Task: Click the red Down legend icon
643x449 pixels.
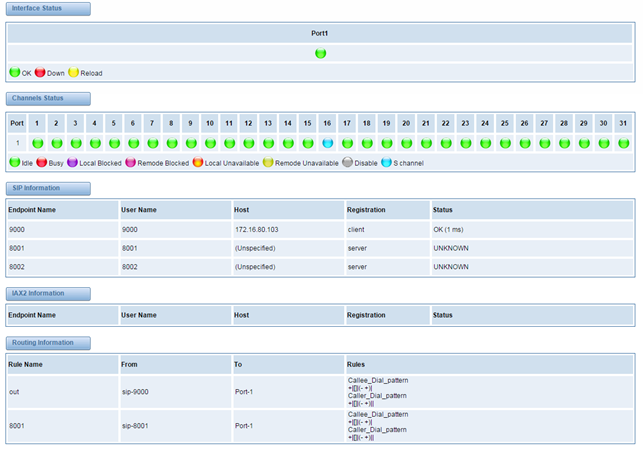Action: (x=40, y=72)
